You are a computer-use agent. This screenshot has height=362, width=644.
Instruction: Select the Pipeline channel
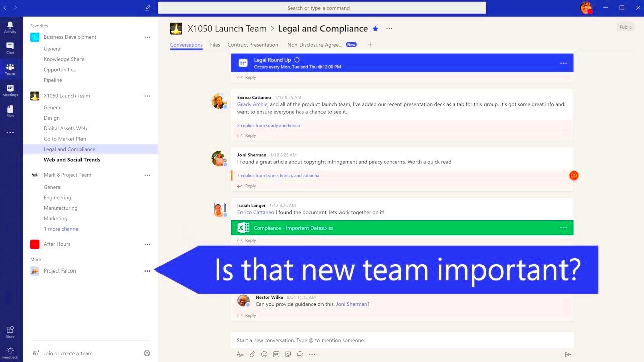53,80
